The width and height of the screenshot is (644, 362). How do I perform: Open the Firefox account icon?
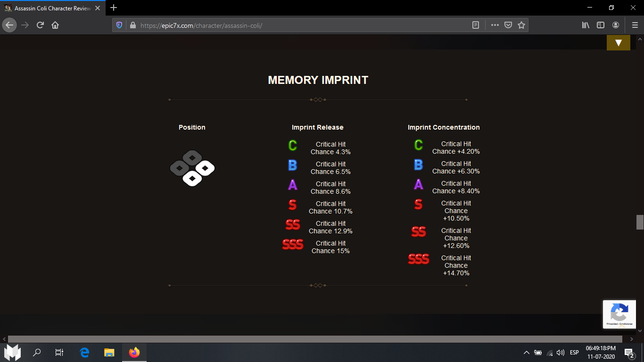616,25
